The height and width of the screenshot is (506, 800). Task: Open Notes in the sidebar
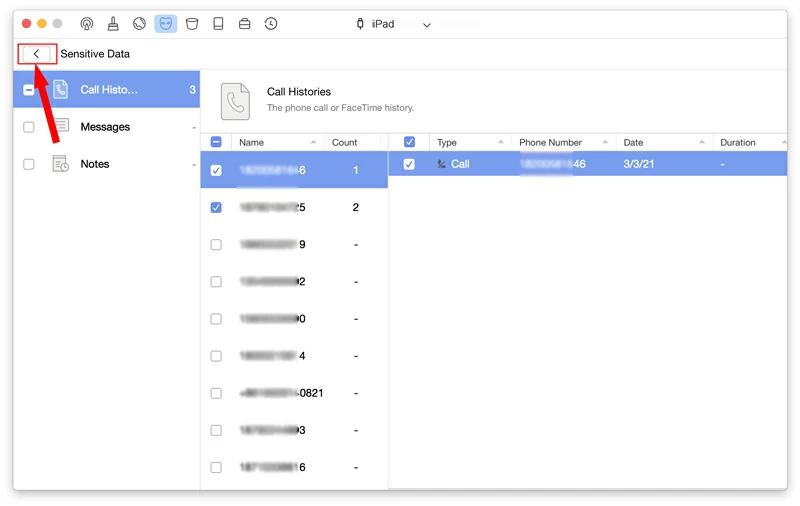pyautogui.click(x=95, y=164)
